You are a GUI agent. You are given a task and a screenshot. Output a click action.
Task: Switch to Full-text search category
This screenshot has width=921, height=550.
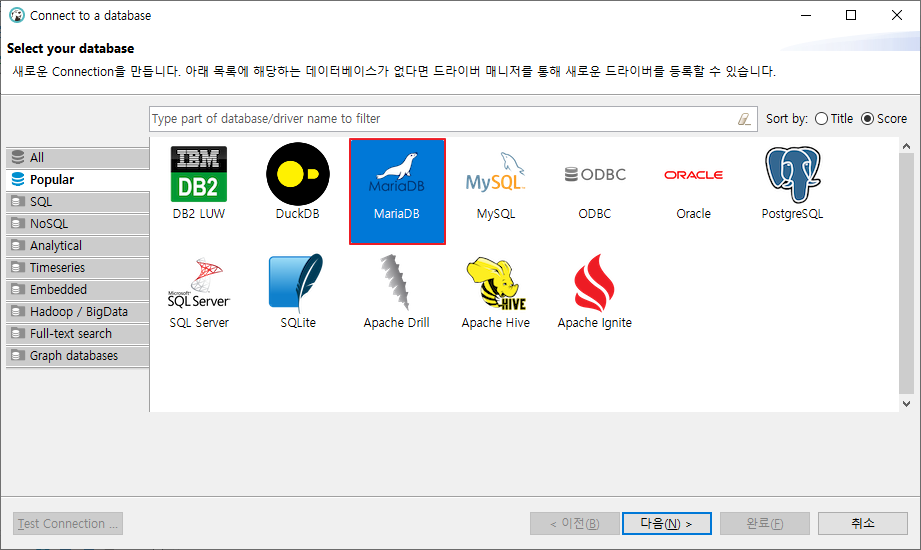click(78, 334)
